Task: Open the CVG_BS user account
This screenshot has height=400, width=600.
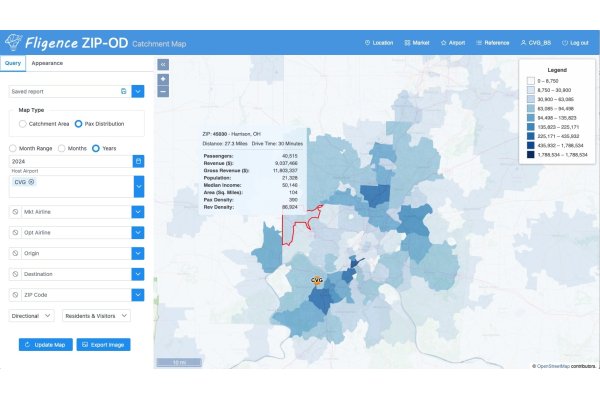Action: 536,43
